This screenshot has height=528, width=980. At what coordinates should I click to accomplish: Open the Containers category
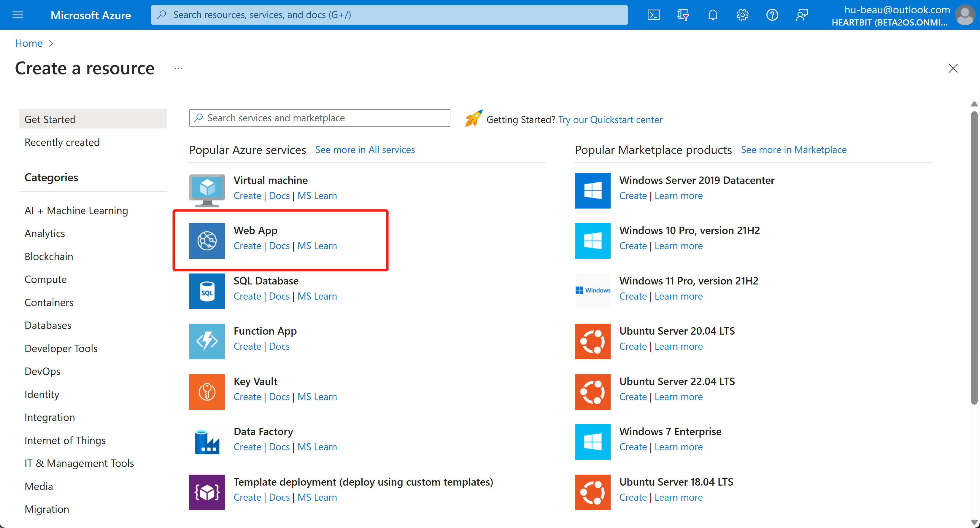pos(49,303)
